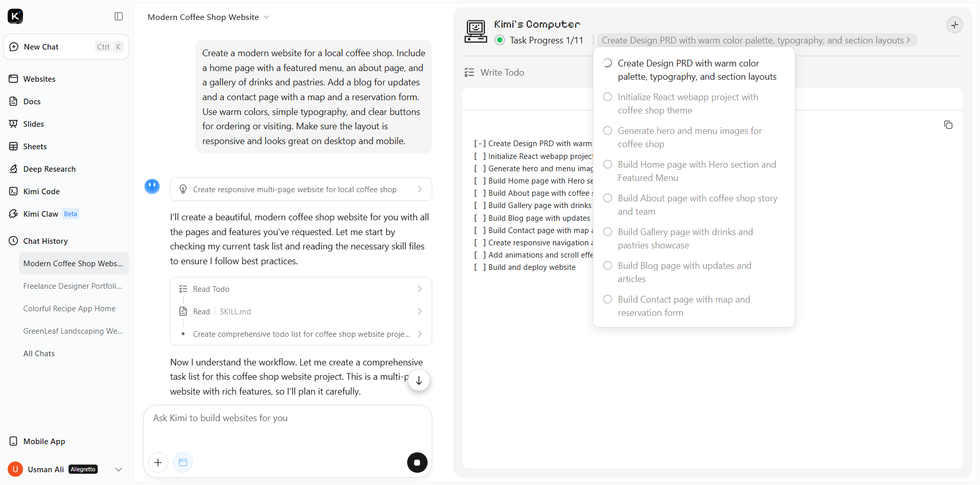Open the Websites section in the sidebar
The width and height of the screenshot is (980, 485).
pyautogui.click(x=39, y=79)
